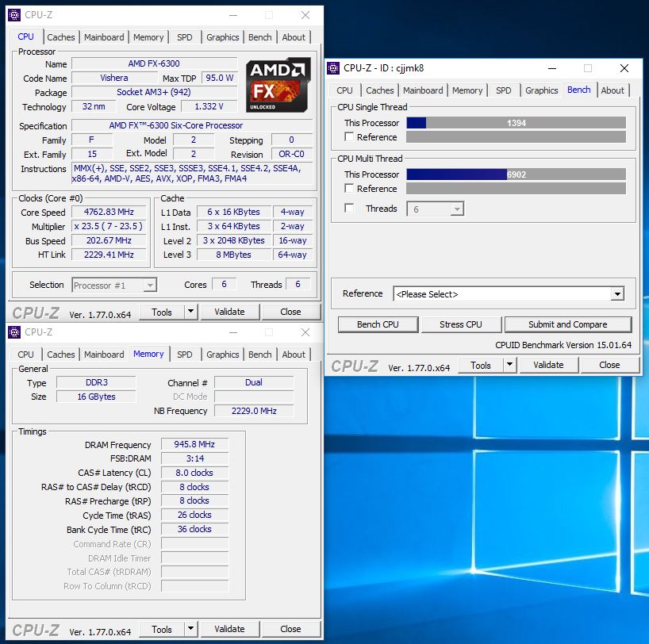Click the CPU-Z app icon in the Memory window title bar

pos(14,332)
